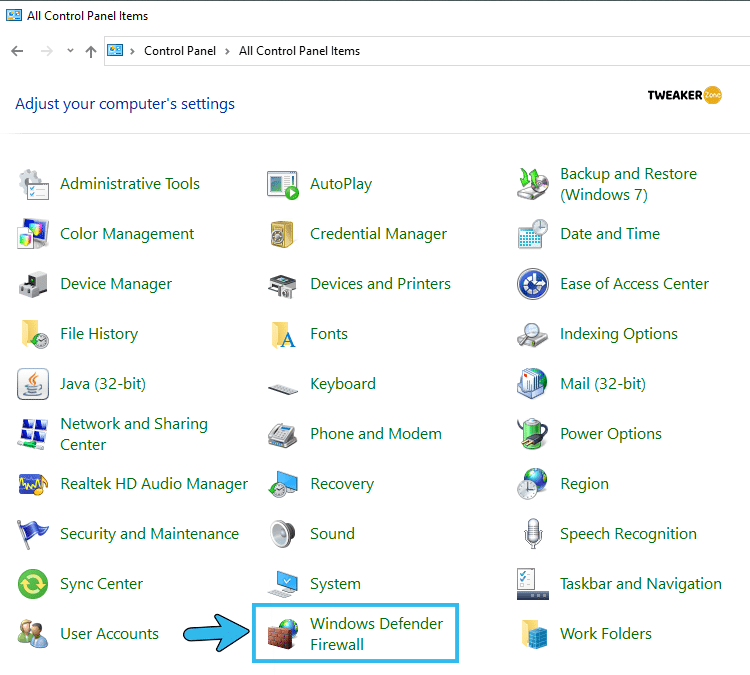Click the System computer icon
750x675 pixels.
pos(283,584)
